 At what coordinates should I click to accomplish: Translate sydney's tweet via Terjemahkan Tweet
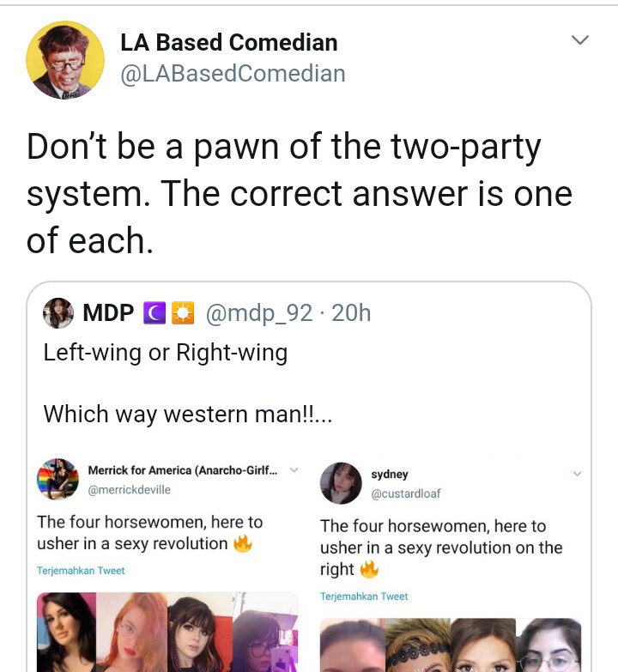tap(364, 596)
